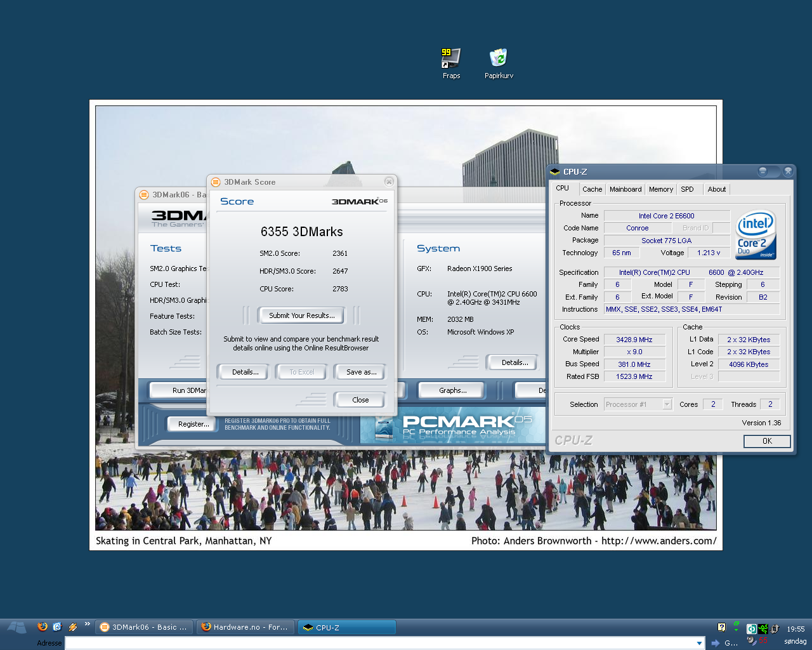The height and width of the screenshot is (650, 812).
Task: Click the CPU-Z taskbar button
Action: click(346, 627)
